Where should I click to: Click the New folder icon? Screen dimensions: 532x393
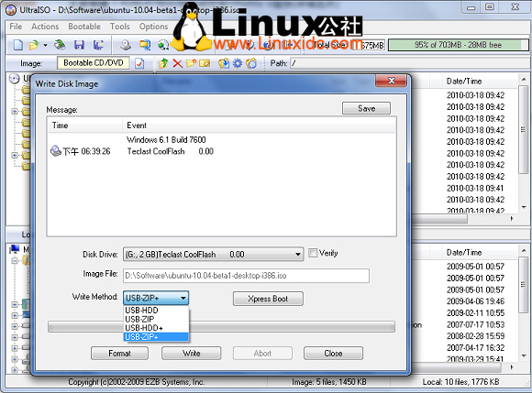(191, 63)
